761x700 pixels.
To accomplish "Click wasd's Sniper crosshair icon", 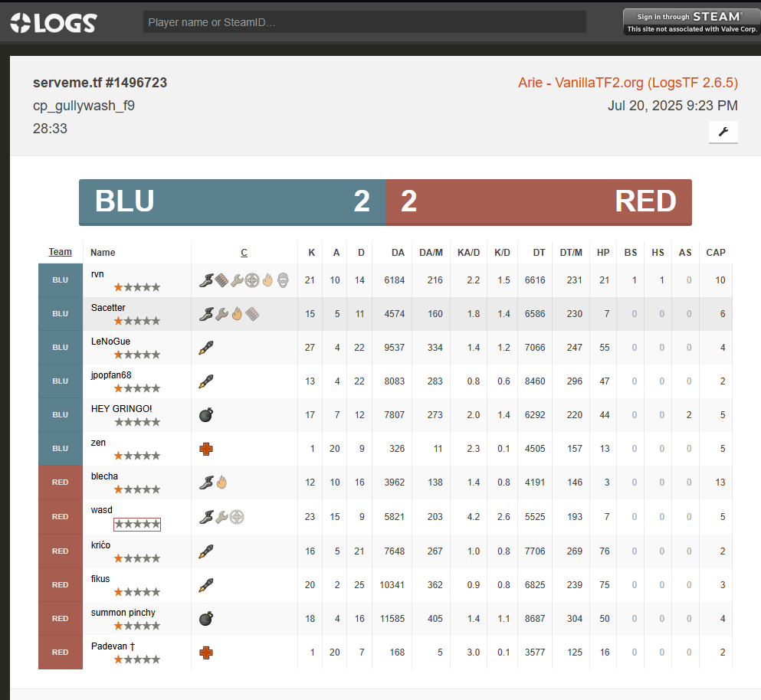I will tap(237, 516).
